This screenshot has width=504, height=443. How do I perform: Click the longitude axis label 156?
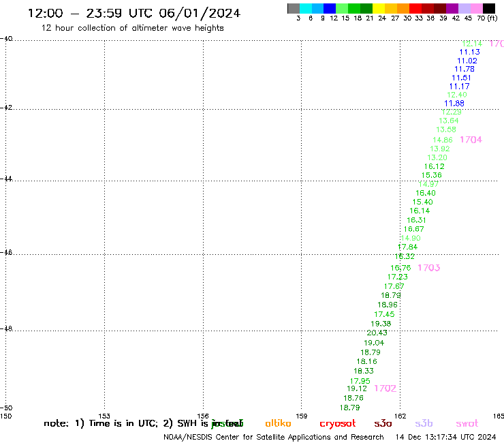(x=203, y=416)
